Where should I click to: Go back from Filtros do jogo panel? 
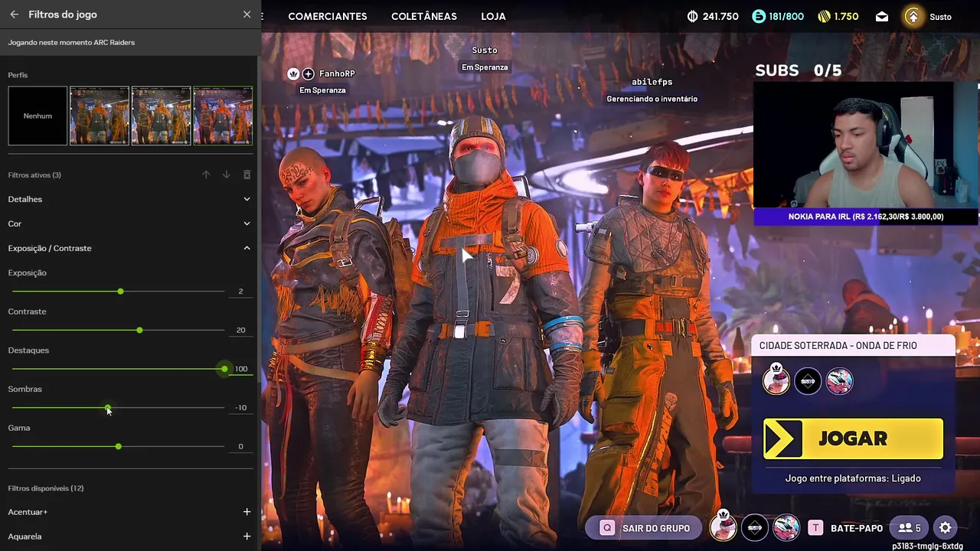[x=14, y=15]
